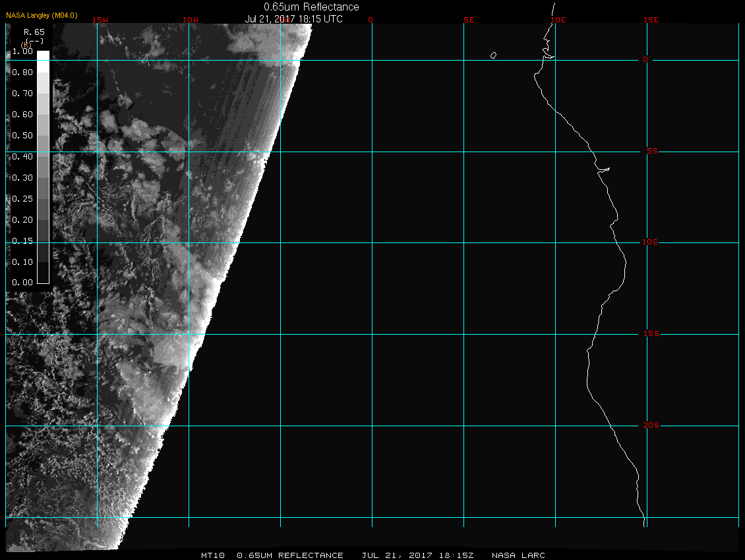Image resolution: width=745 pixels, height=560 pixels.
Task: Click the 0.25 value on the reflectance scale
Action: pos(22,198)
